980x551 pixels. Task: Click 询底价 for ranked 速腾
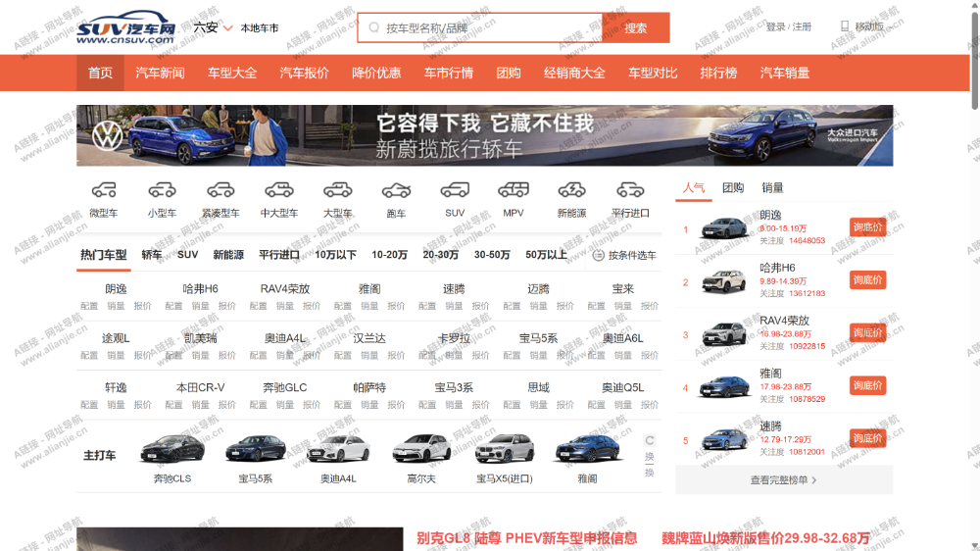(x=867, y=438)
